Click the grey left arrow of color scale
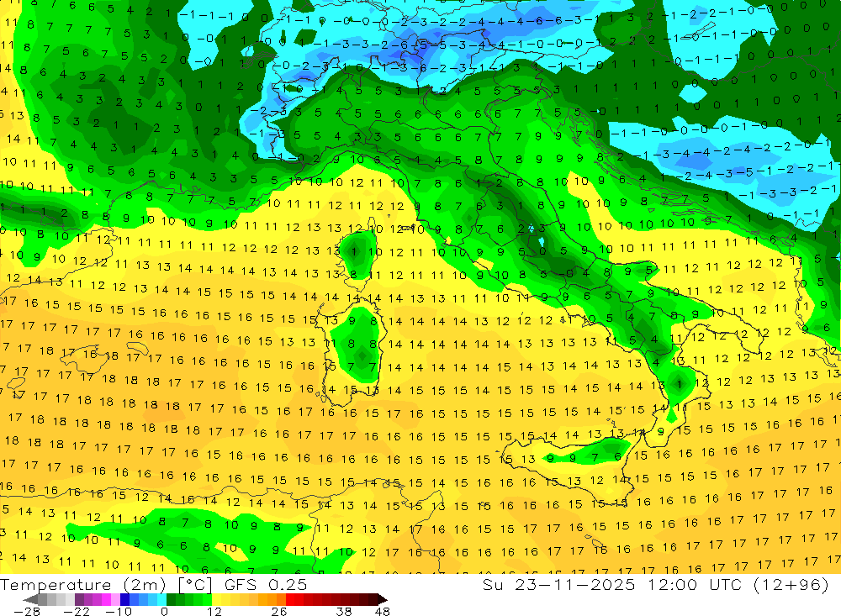The width and height of the screenshot is (841, 616). click(x=30, y=599)
